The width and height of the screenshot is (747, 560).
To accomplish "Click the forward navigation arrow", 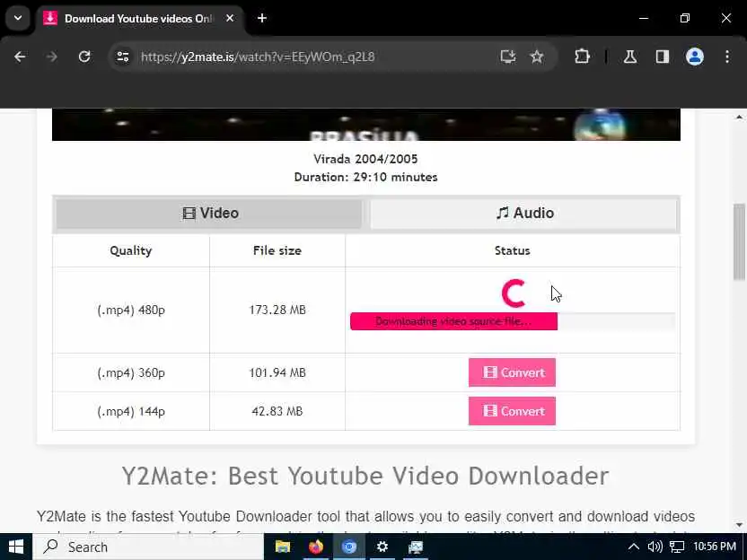I will pos(52,57).
